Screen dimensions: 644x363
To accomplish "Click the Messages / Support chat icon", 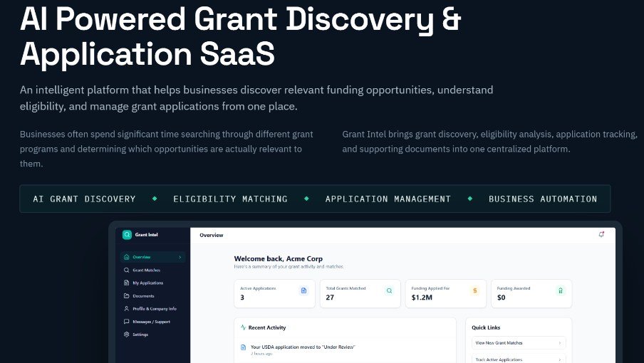I will click(x=127, y=322).
